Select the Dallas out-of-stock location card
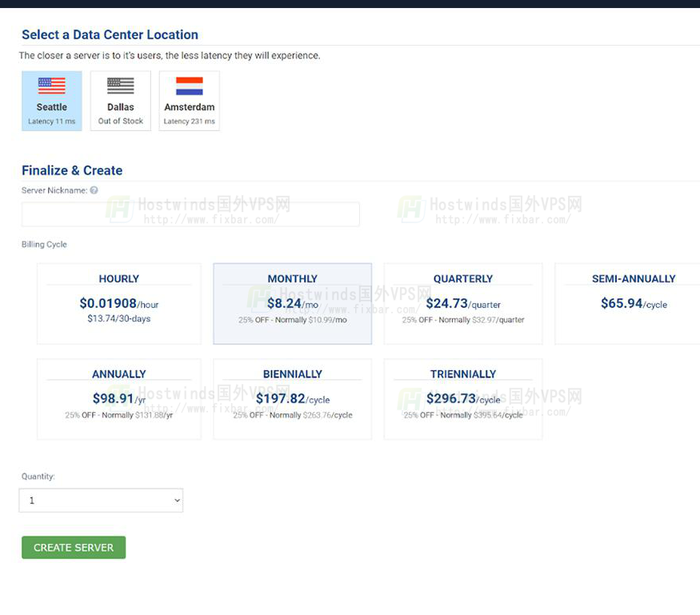The image size is (700, 615). click(x=121, y=101)
